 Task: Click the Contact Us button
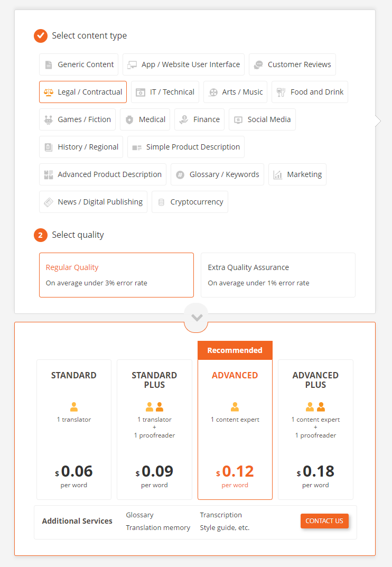tap(324, 521)
